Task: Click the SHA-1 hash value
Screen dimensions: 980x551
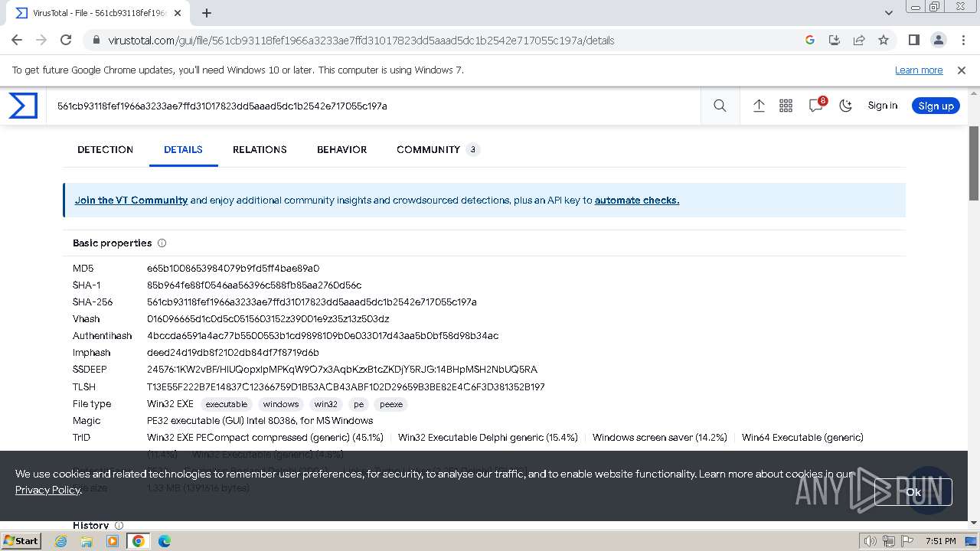Action: (x=254, y=285)
